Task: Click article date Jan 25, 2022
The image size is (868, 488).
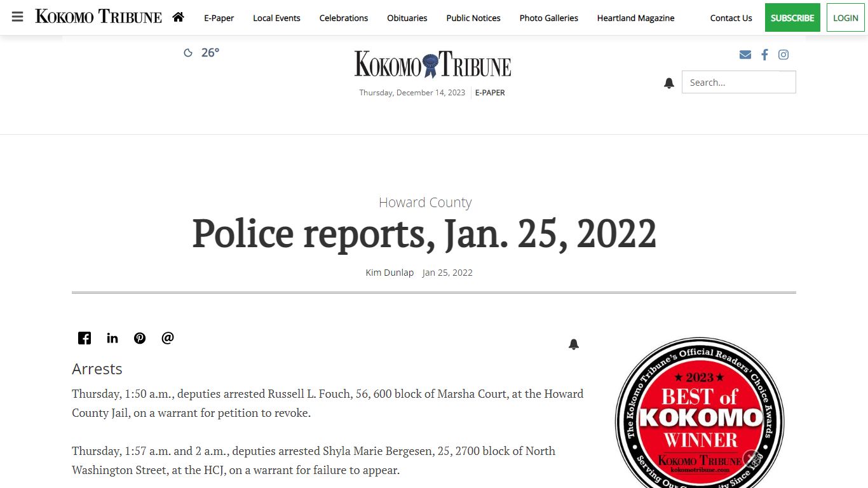Action: coord(447,273)
